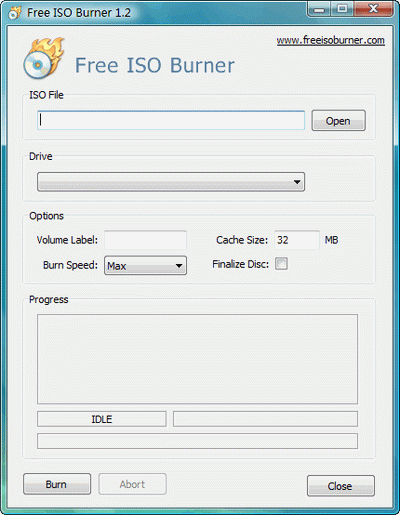Click into the Volume Label field
The height and width of the screenshot is (515, 400).
(145, 240)
